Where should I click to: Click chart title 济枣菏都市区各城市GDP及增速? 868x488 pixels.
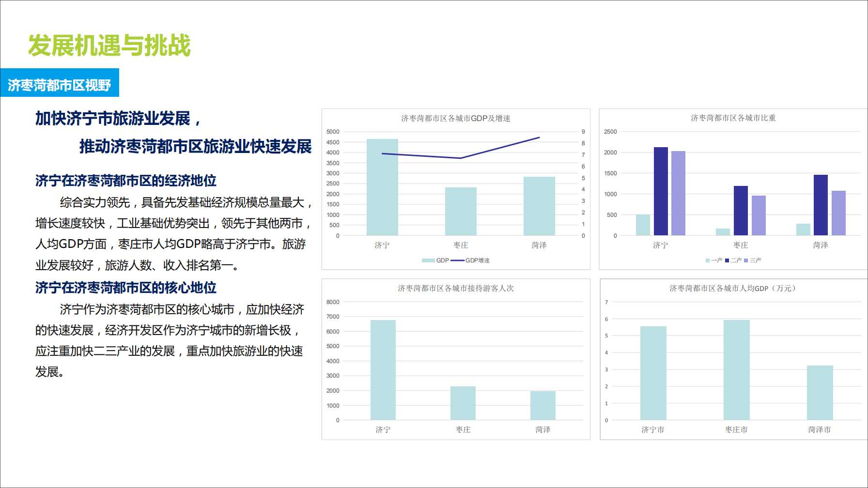[455, 118]
